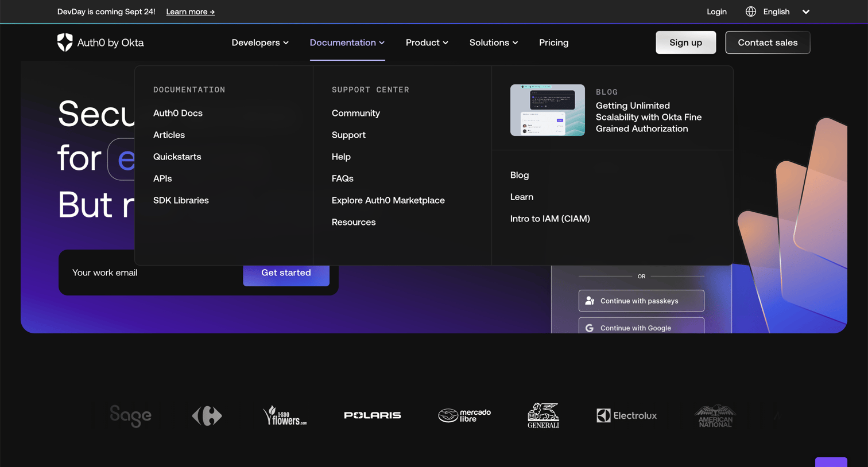Click the Sign up button
868x467 pixels.
point(686,42)
